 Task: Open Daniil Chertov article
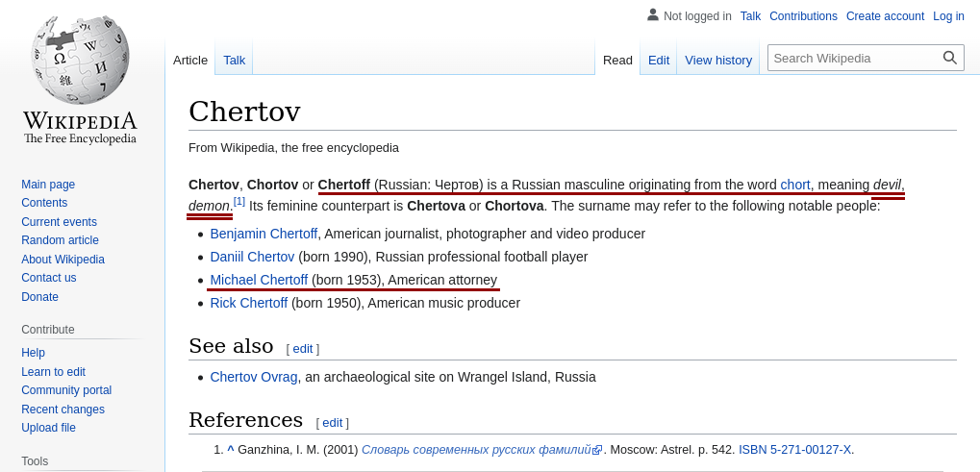[253, 257]
